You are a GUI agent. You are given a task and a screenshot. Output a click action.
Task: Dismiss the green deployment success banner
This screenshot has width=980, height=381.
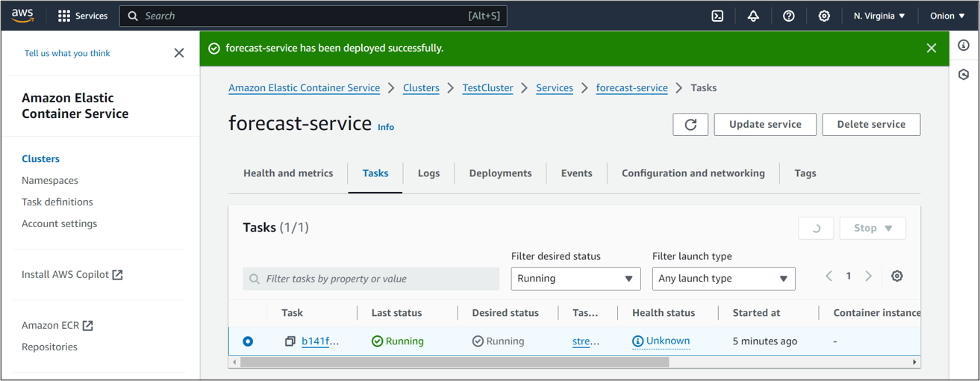(x=931, y=48)
